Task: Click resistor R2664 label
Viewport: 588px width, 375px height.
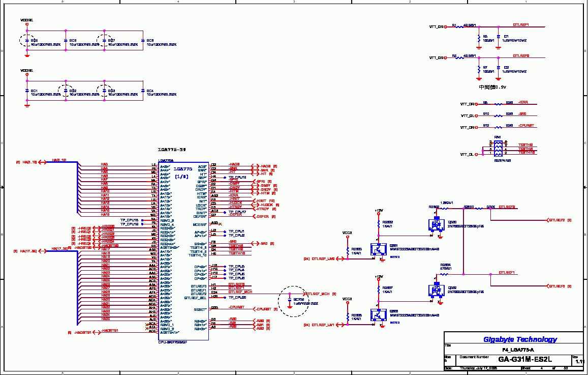Action: (446, 265)
